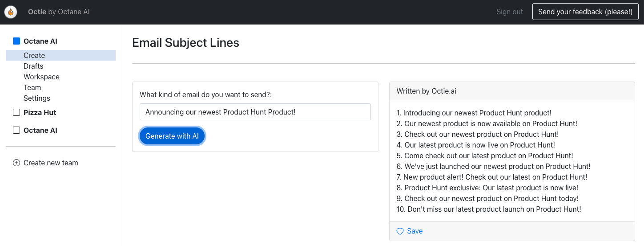Select the Pizza Hut team name

(40, 112)
